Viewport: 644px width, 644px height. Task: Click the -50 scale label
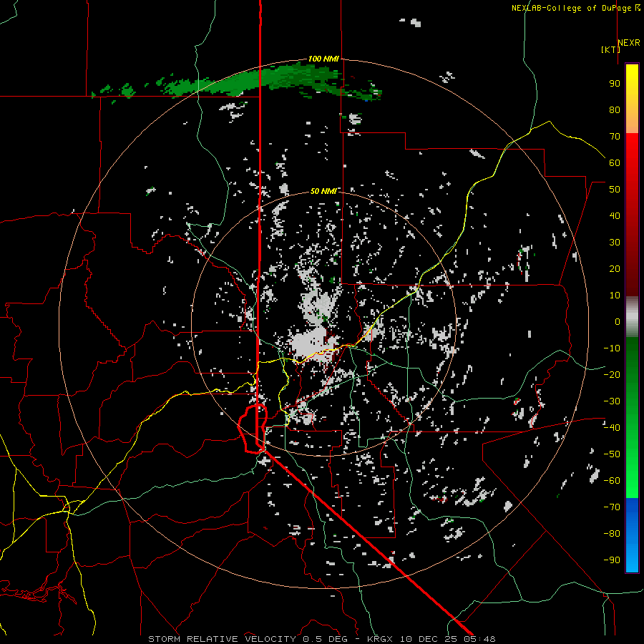(612, 454)
